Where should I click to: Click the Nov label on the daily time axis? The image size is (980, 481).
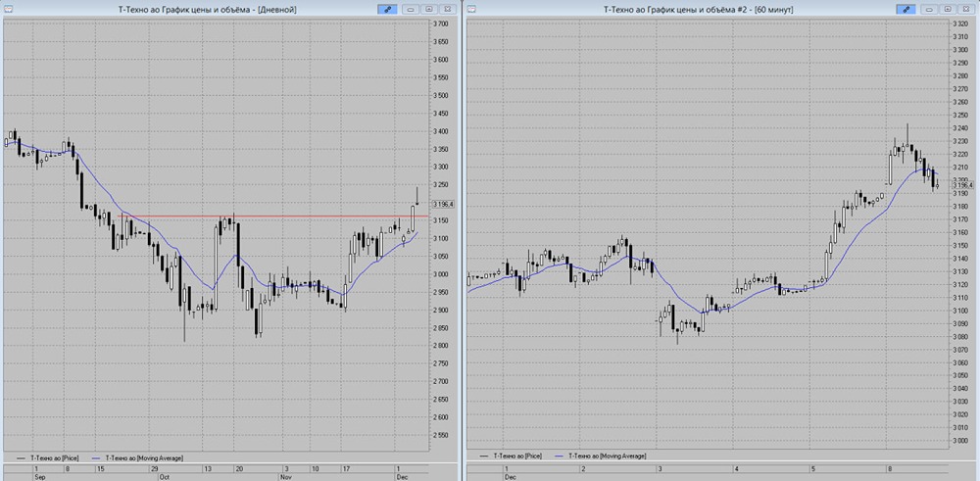pyautogui.click(x=285, y=477)
